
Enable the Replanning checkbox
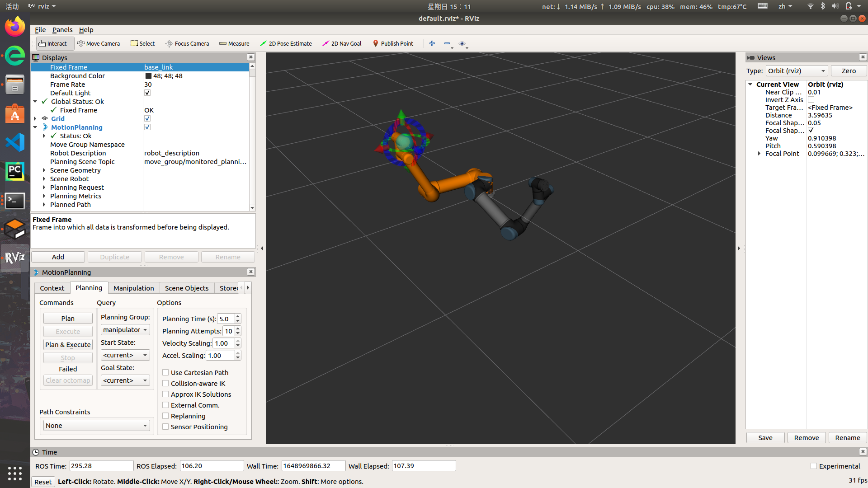pos(166,416)
